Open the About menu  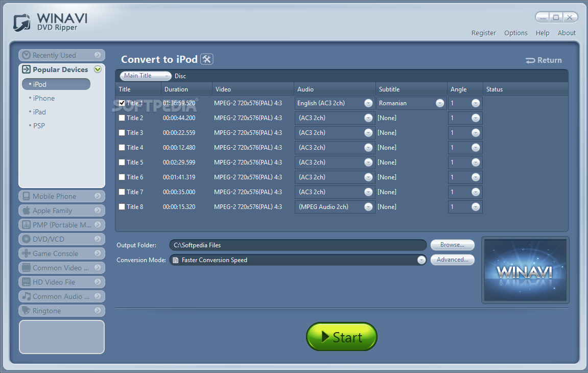coord(567,33)
